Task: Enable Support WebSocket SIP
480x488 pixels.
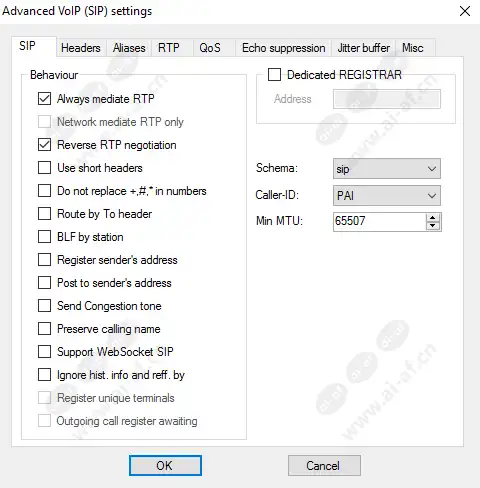Action: (44, 352)
